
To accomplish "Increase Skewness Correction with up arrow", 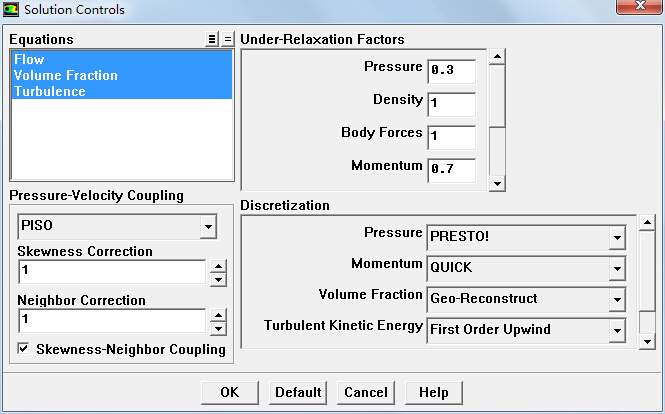I will 219,266.
